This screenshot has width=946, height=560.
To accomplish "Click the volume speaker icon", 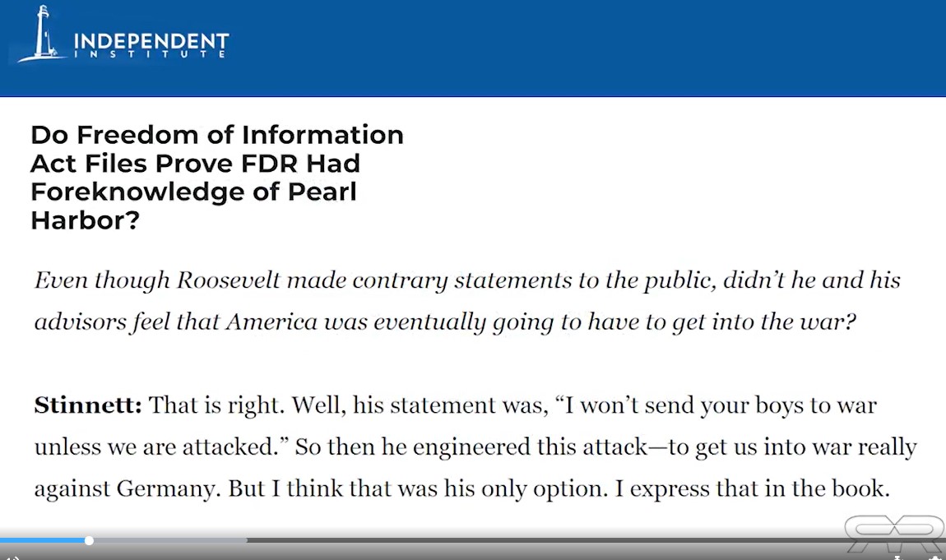I will (x=13, y=558).
